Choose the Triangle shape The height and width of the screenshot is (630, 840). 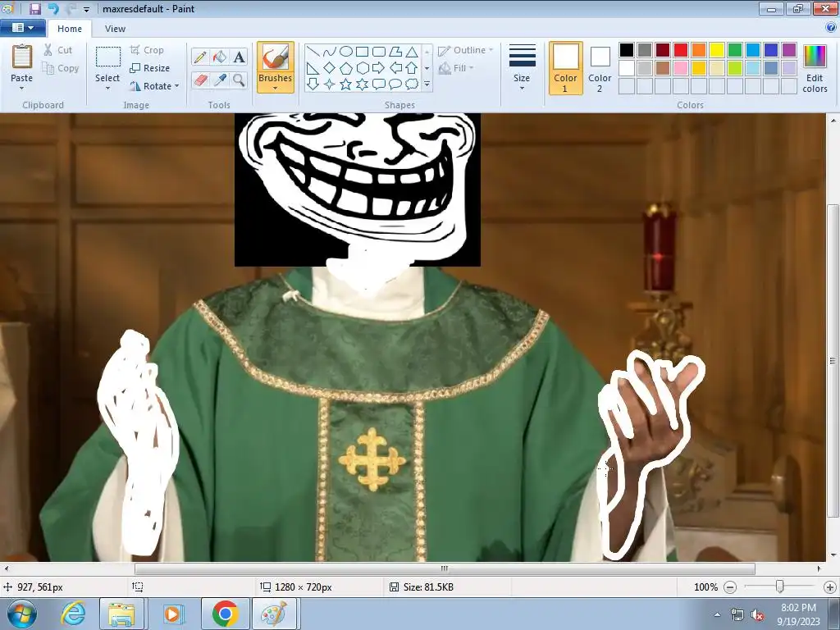pos(412,52)
